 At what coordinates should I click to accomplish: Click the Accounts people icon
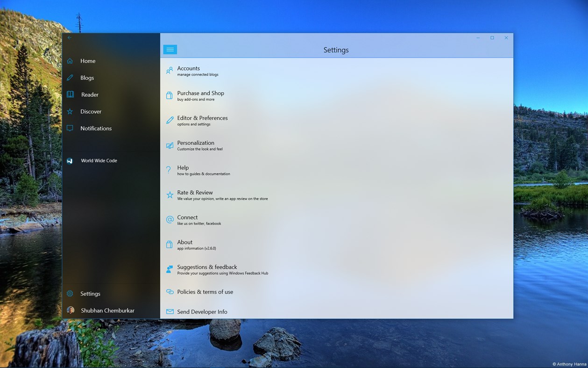click(x=170, y=71)
